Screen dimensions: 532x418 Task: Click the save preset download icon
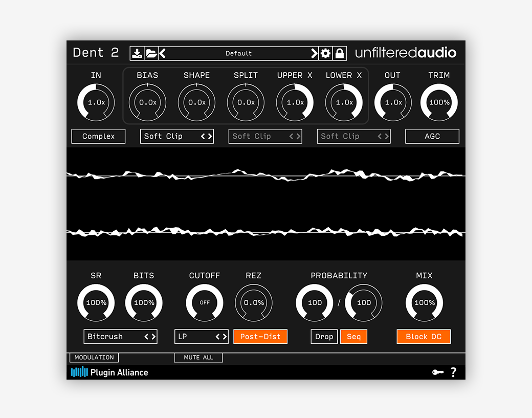[137, 53]
